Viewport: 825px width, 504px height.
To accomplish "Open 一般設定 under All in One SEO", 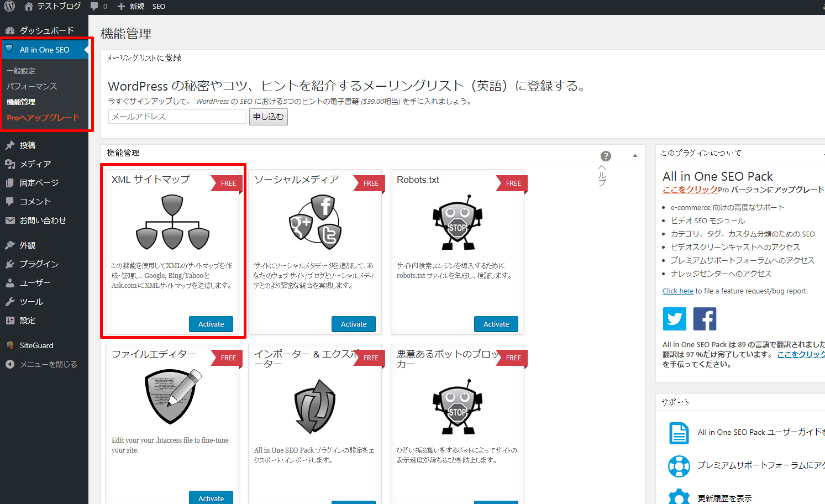I will coord(21,71).
